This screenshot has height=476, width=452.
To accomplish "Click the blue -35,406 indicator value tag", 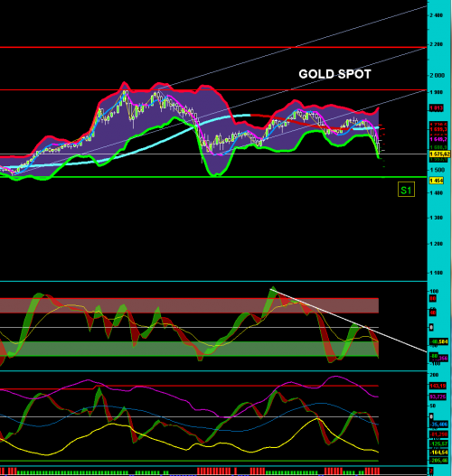I will coord(438,425).
